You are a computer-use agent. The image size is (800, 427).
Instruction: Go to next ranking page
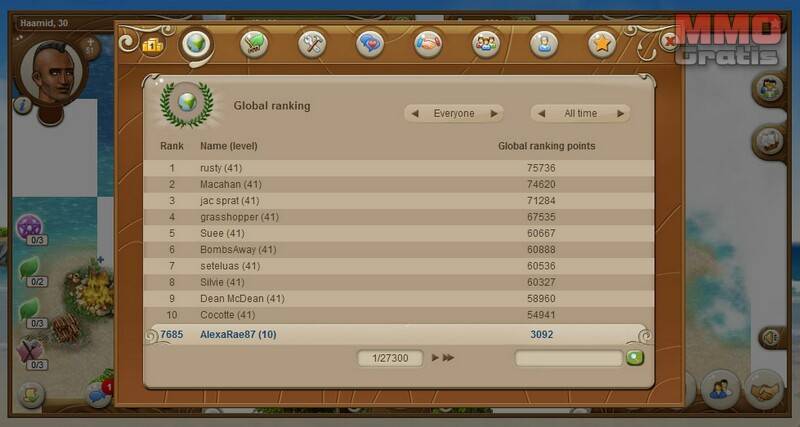[434, 357]
